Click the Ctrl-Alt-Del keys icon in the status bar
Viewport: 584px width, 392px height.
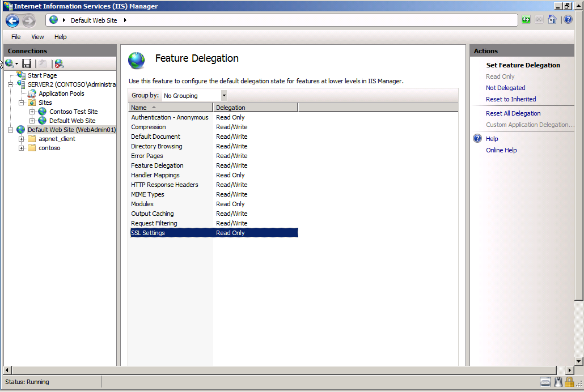pos(558,382)
